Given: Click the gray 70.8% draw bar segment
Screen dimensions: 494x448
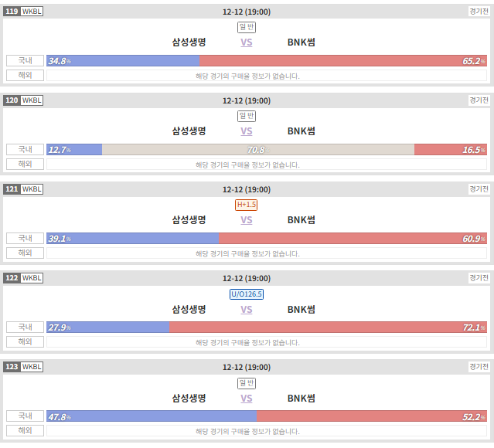Looking at the screenshot, I should (x=258, y=150).
